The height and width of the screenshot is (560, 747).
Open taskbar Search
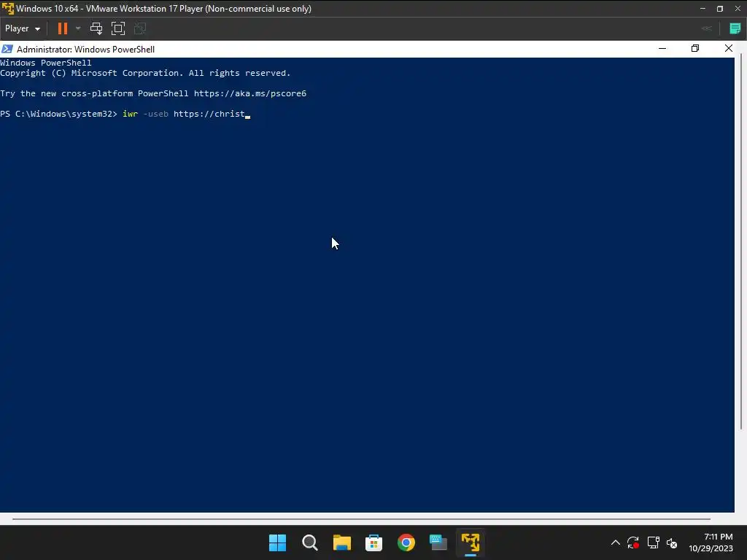tap(309, 542)
